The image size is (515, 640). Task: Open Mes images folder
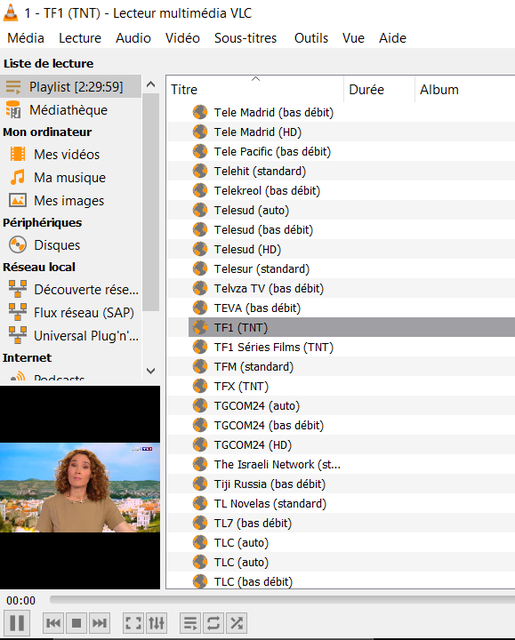click(71, 200)
